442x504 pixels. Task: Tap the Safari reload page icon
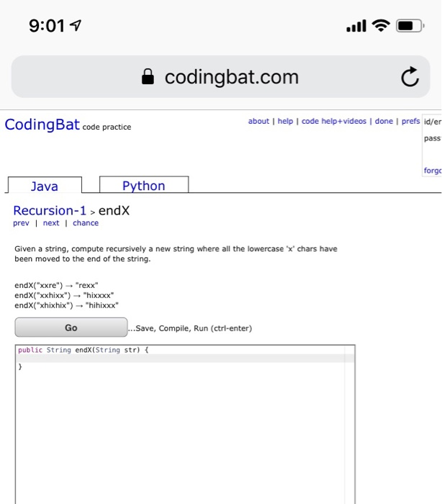[x=410, y=76]
